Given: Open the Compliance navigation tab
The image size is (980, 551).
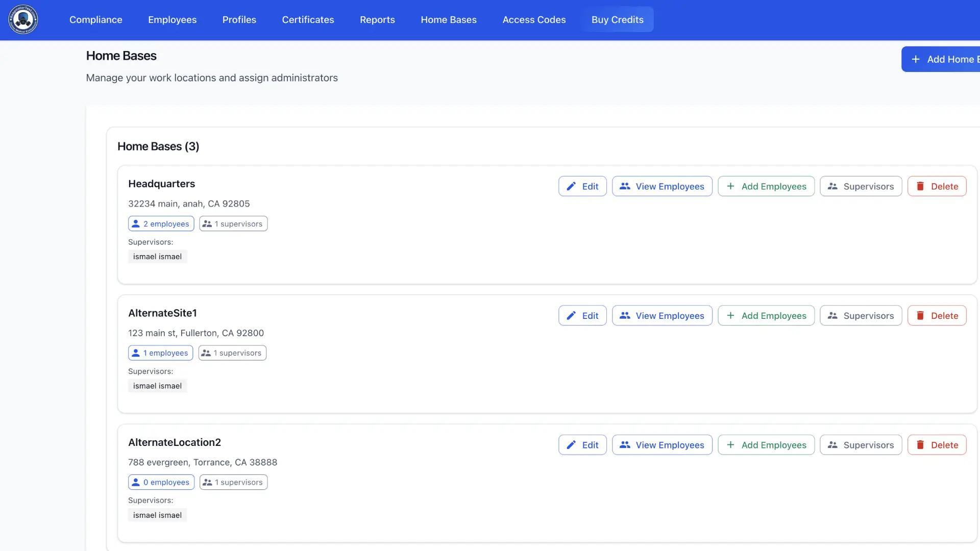Looking at the screenshot, I should click(95, 19).
